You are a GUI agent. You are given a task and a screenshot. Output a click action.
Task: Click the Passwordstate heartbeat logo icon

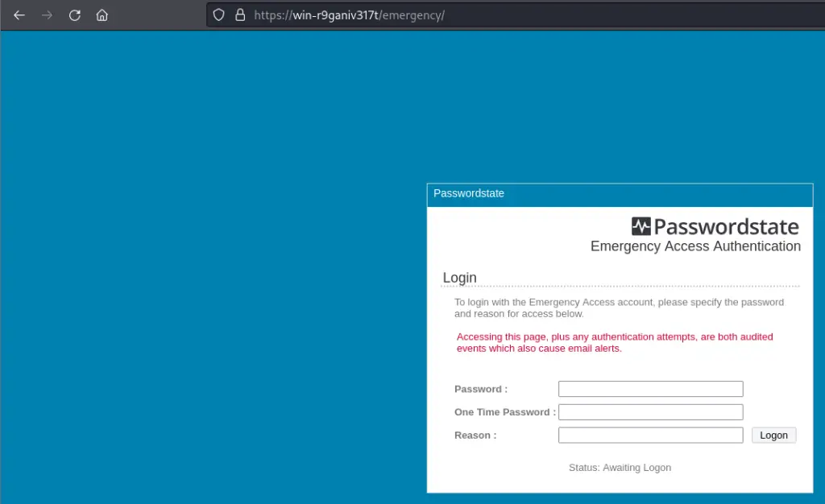[x=641, y=226]
